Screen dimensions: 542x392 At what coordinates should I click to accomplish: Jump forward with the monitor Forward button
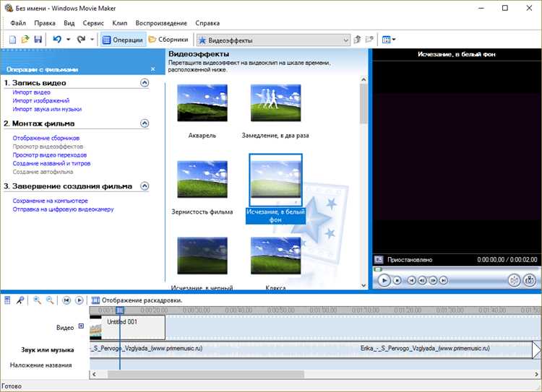coord(444,280)
